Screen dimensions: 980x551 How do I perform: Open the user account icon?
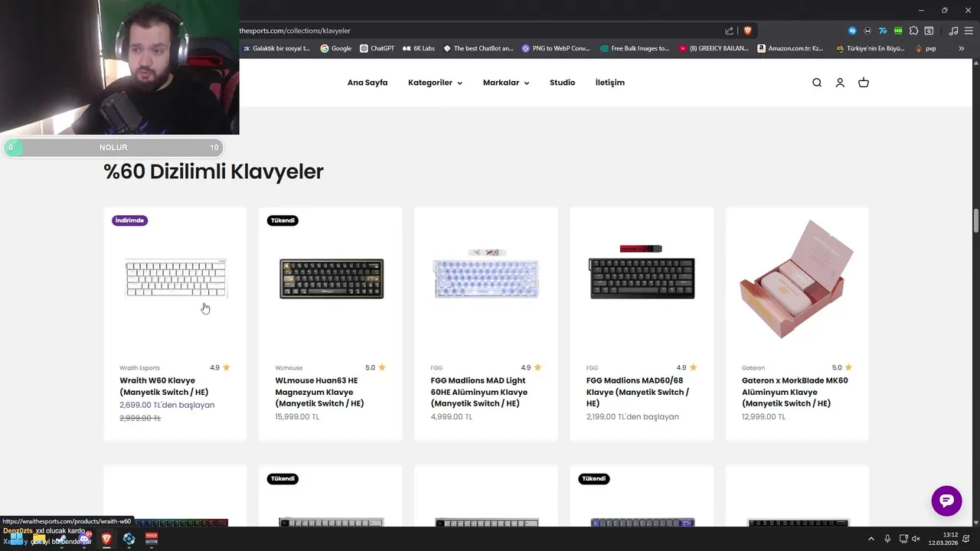[x=840, y=83]
